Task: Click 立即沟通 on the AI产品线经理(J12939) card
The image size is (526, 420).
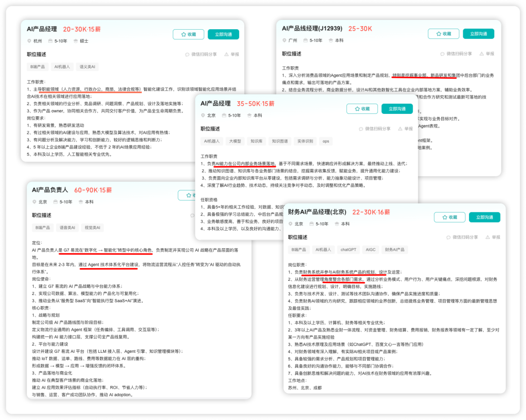Action: click(479, 34)
